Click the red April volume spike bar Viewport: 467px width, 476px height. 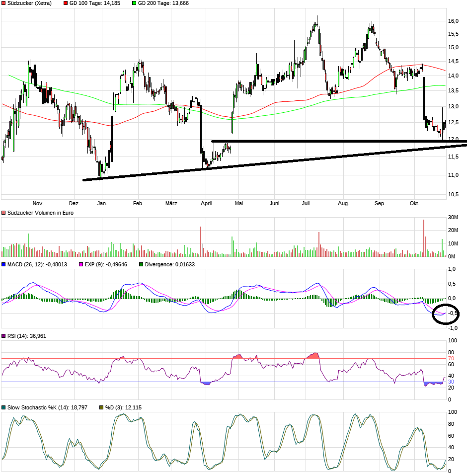(x=201, y=241)
